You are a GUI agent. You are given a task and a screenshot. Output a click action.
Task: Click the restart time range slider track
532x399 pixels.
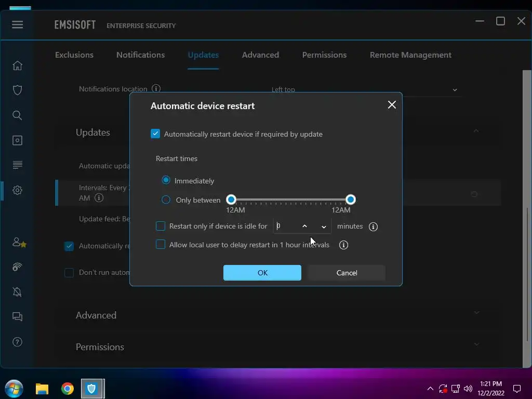pyautogui.click(x=291, y=199)
